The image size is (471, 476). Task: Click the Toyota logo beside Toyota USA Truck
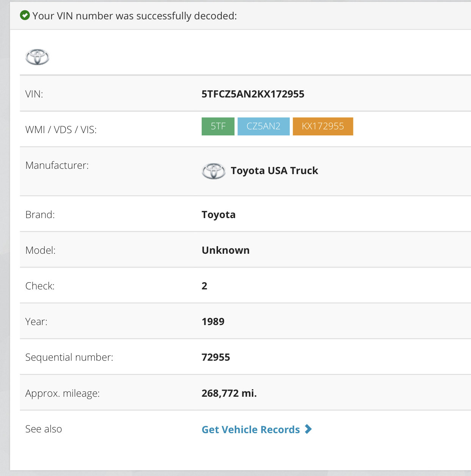[214, 171]
